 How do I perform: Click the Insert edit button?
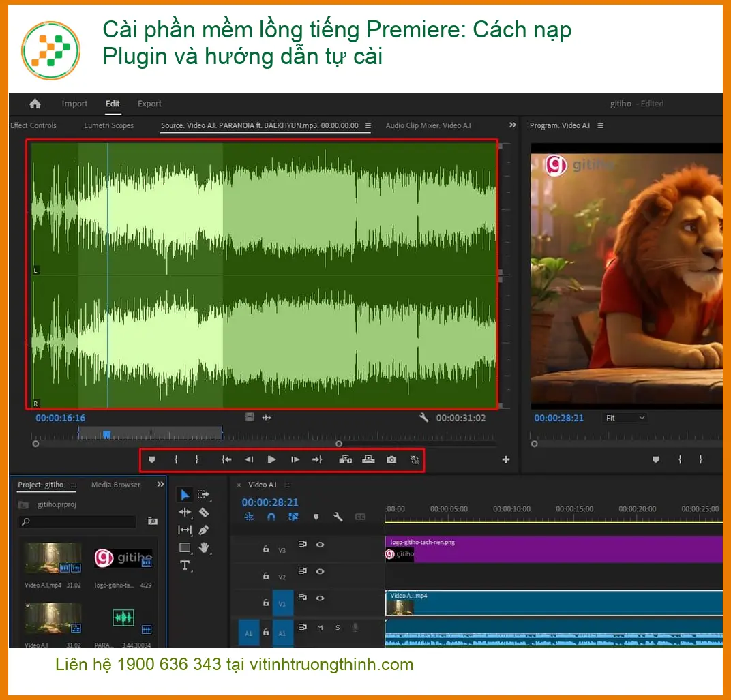[346, 459]
